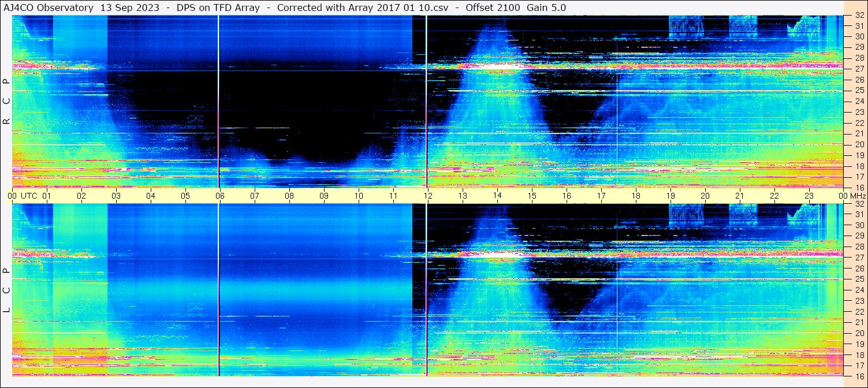The image size is (868, 388).
Task: Select the 18 hour tick on UTC axis
Action: pyautogui.click(x=635, y=196)
